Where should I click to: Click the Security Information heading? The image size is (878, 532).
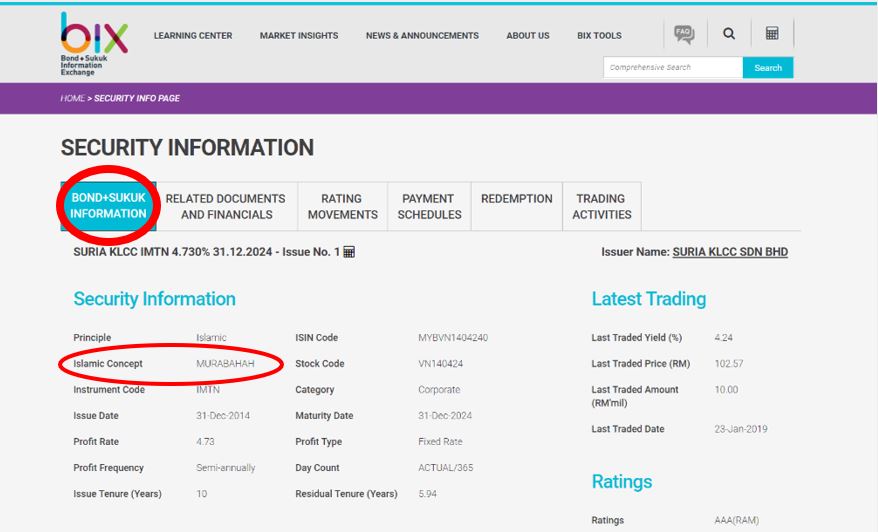pyautogui.click(x=155, y=299)
